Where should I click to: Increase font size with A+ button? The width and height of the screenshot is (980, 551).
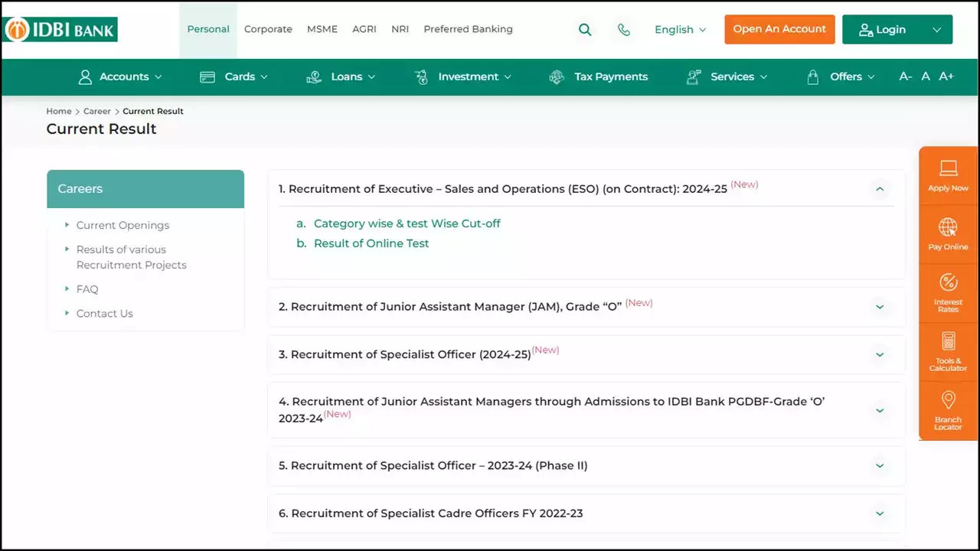(946, 77)
